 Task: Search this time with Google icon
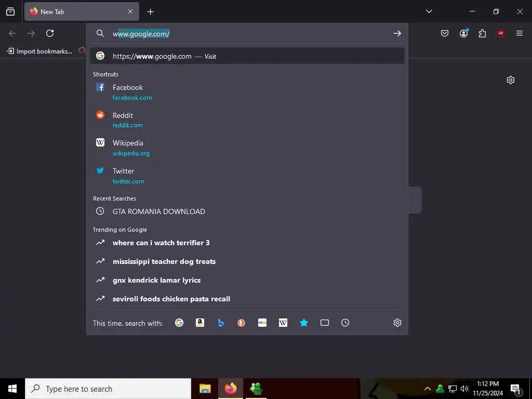coord(179,323)
